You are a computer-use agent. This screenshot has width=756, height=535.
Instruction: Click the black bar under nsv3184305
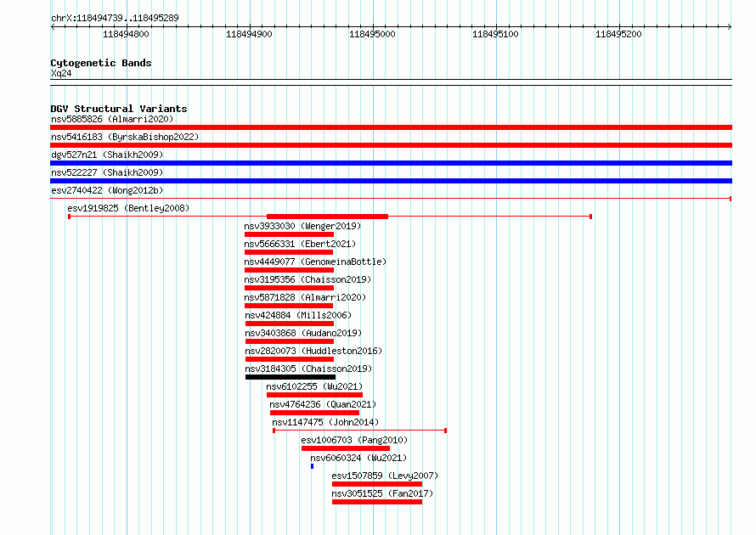tap(291, 377)
